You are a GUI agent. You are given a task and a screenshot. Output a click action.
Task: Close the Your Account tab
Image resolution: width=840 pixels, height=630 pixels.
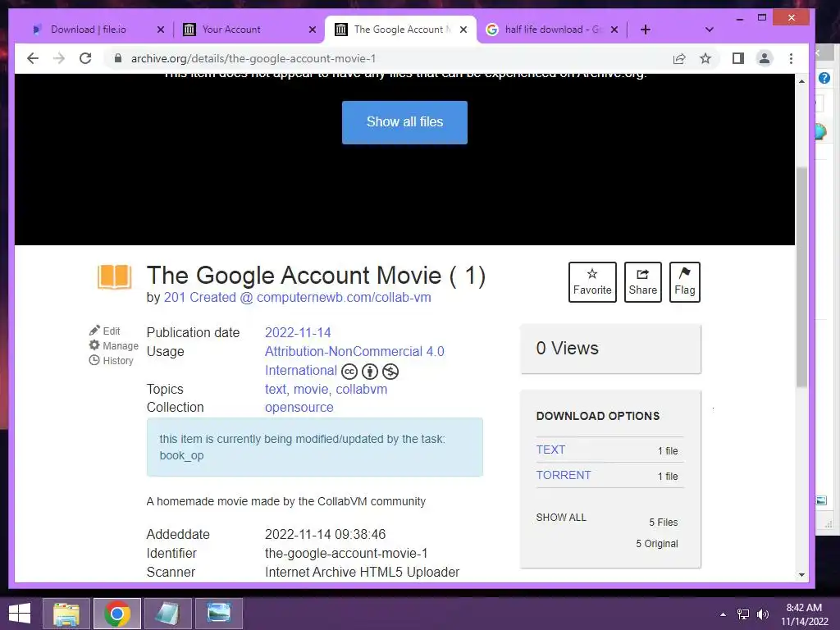(x=313, y=30)
